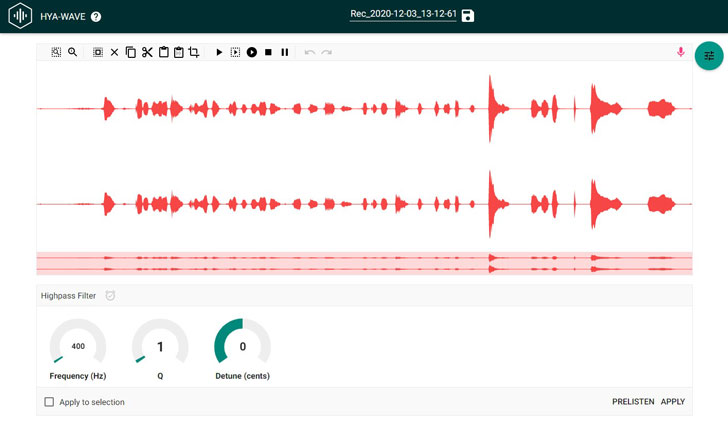Play the audio

pos(219,52)
